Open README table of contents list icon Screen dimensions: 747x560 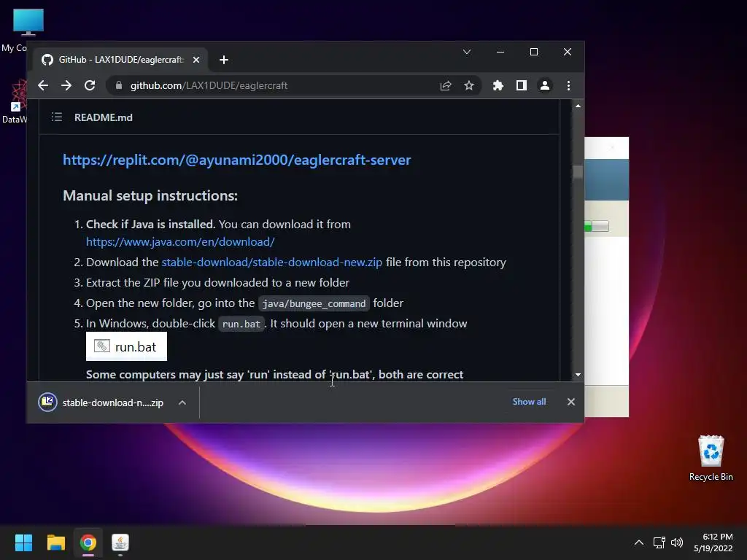(x=57, y=117)
